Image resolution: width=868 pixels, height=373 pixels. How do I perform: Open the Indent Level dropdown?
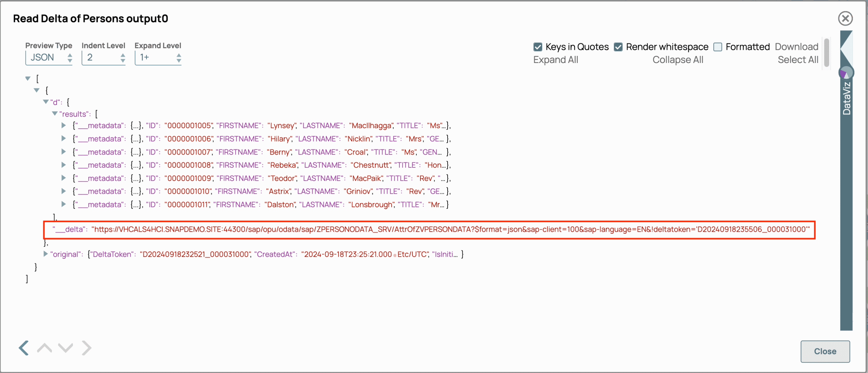tap(103, 58)
